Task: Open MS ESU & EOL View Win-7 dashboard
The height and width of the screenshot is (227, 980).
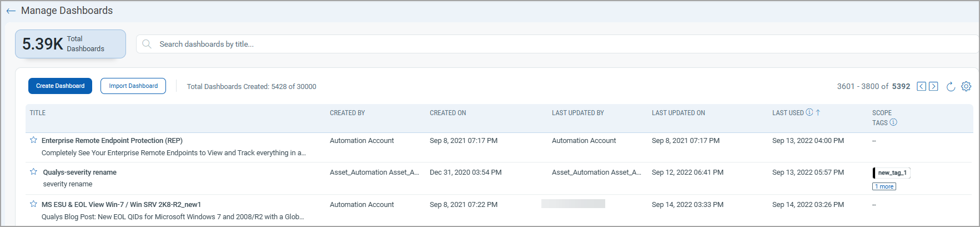Action: pos(121,205)
